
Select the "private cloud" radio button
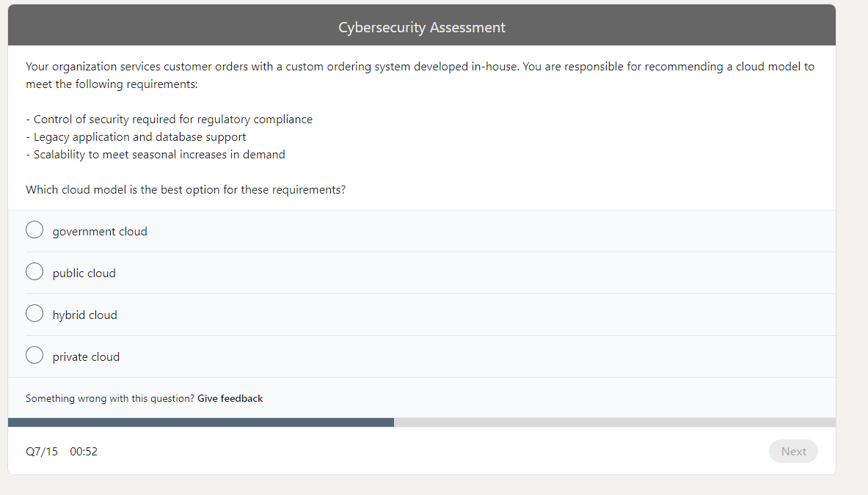click(34, 355)
